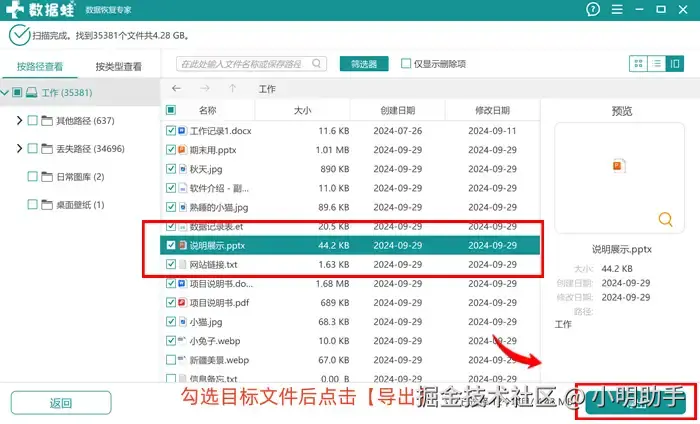Click the 2024-07-26 creation date cell
Image resolution: width=700 pixels, height=424 pixels.
398,131
